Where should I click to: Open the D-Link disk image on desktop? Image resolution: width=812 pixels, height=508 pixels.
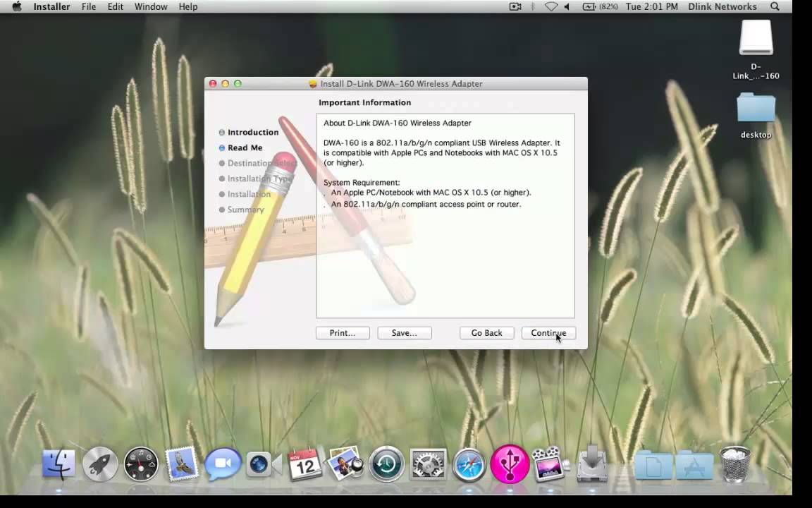(756, 37)
